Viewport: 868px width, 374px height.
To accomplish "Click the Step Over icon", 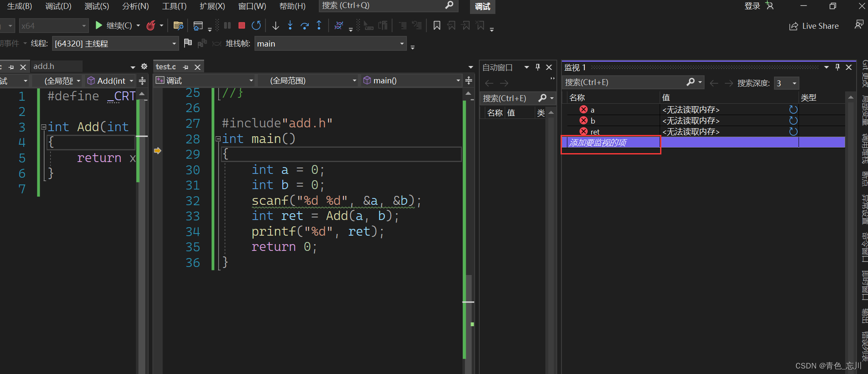I will pos(304,26).
